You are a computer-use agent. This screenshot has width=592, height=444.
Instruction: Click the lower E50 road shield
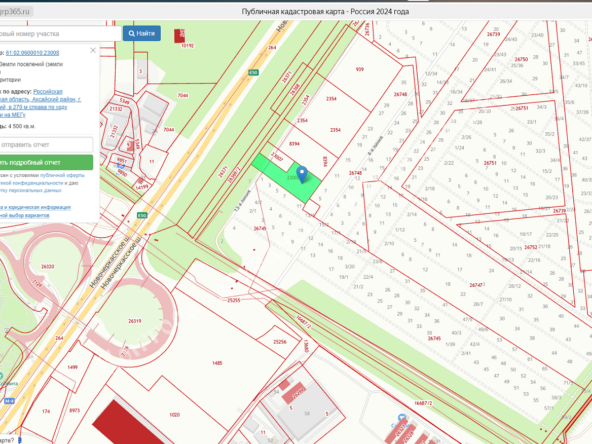coord(142,215)
